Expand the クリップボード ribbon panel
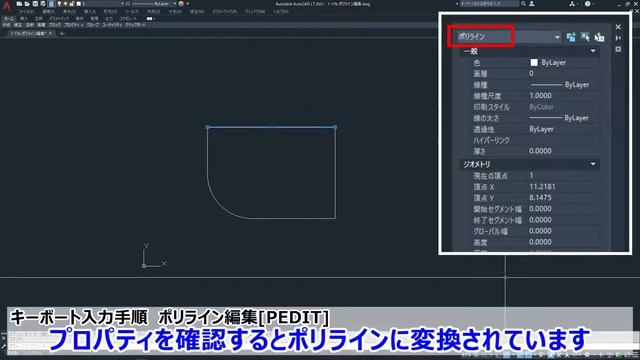Image resolution: width=640 pixels, height=360 pixels. [135, 24]
